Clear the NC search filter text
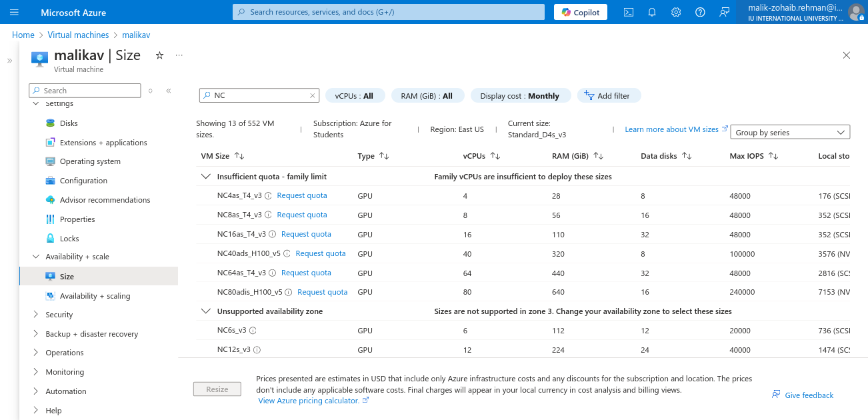 pyautogui.click(x=312, y=96)
